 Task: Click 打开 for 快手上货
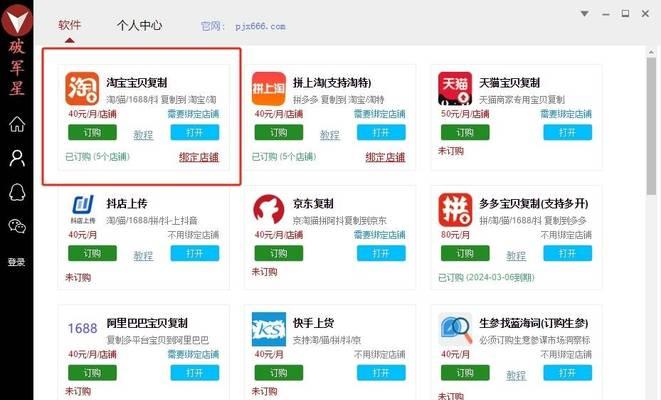pyautogui.click(x=381, y=373)
